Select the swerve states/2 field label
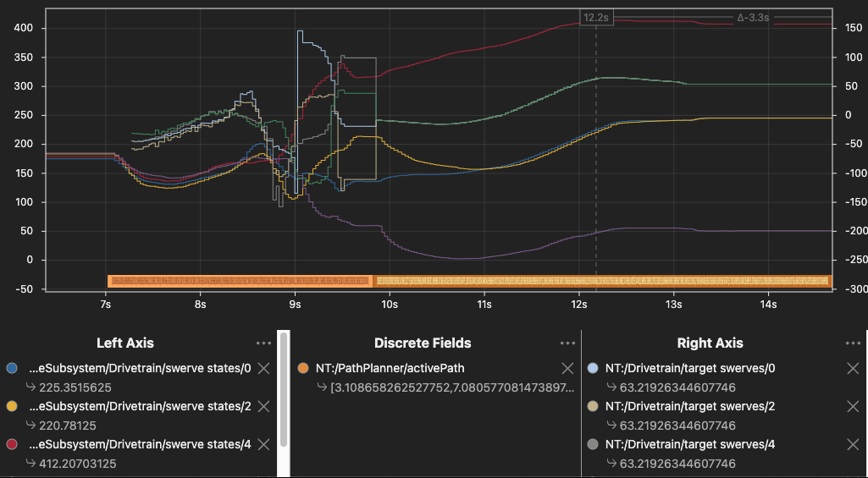868x478 pixels. [x=140, y=407]
